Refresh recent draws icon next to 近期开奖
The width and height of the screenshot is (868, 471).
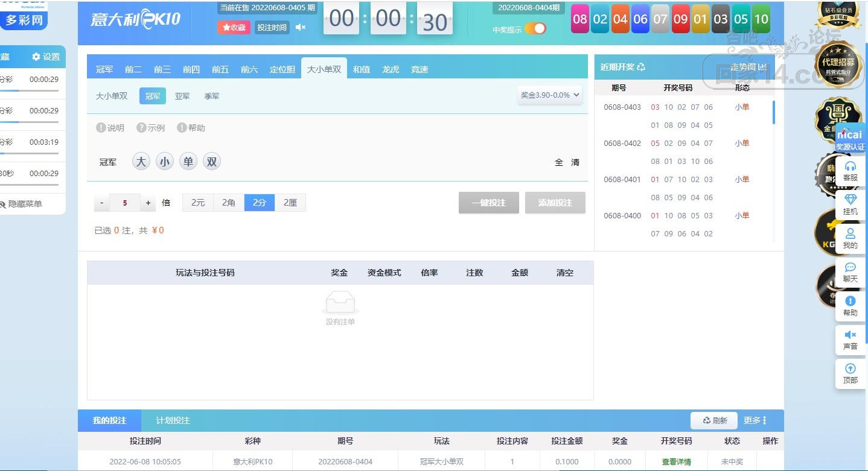tap(641, 67)
